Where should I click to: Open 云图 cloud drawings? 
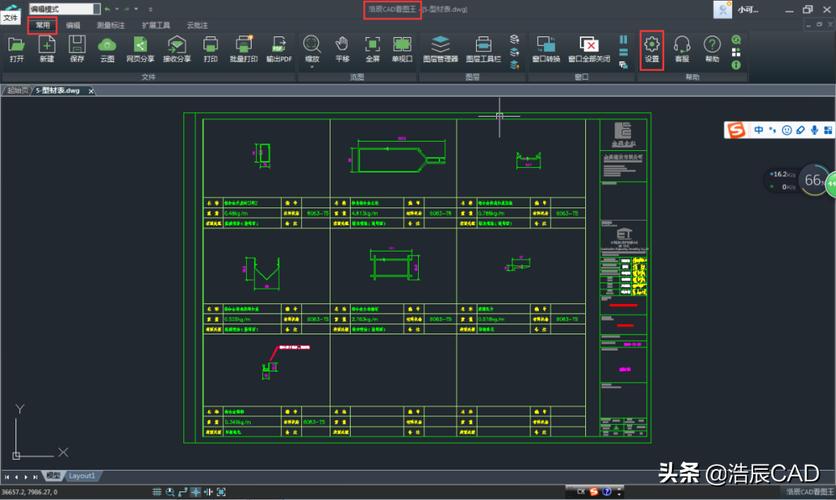point(107,48)
